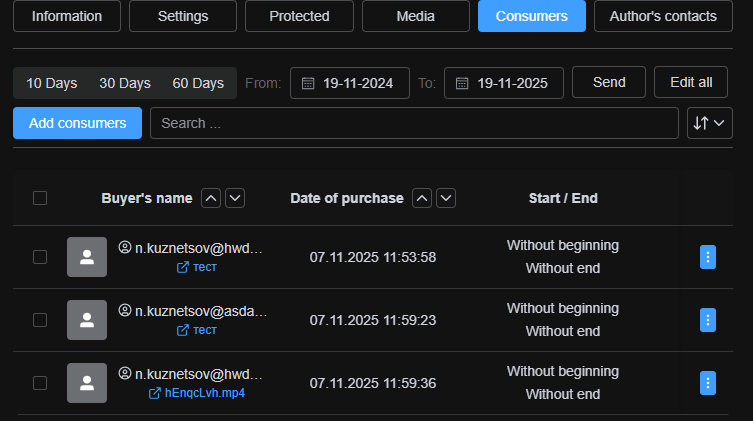
Task: Toggle the select-all checkbox in table header
Action: point(40,198)
